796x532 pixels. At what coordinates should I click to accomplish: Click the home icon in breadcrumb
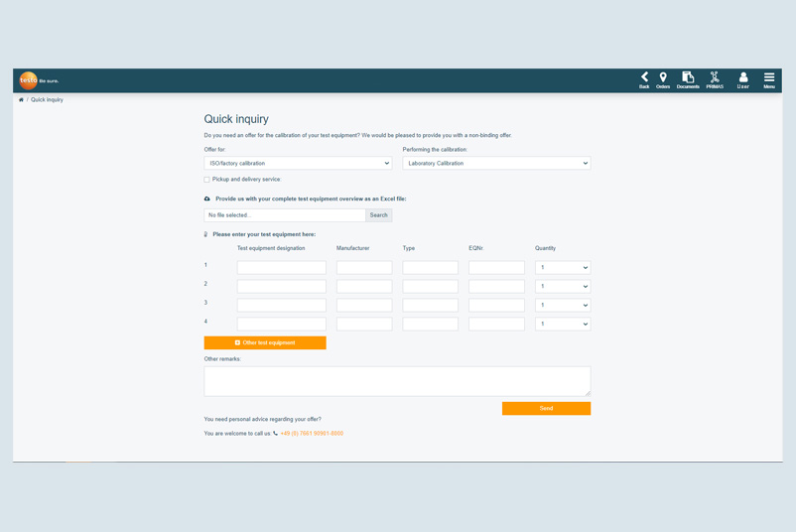21,100
